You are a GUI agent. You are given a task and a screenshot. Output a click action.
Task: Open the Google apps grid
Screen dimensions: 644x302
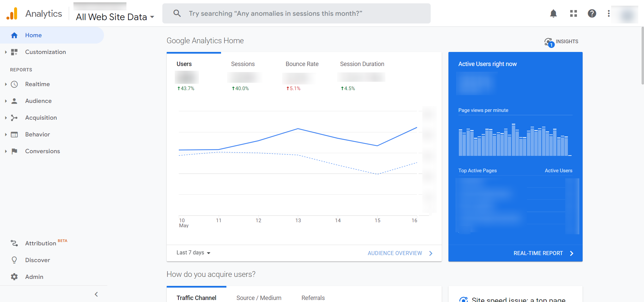[573, 13]
